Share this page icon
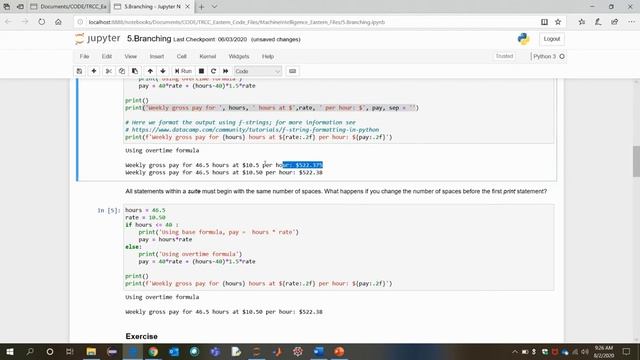The image size is (640, 360). pyautogui.click(x=615, y=22)
